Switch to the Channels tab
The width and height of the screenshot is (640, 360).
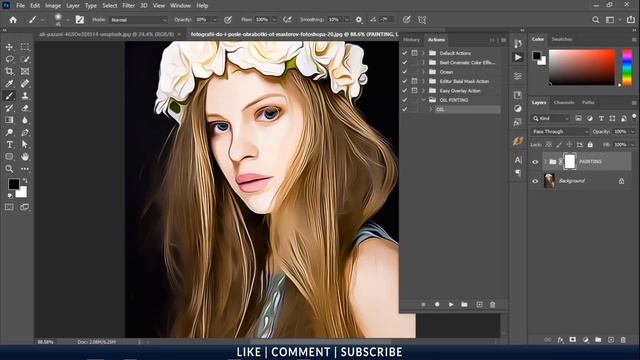point(564,102)
